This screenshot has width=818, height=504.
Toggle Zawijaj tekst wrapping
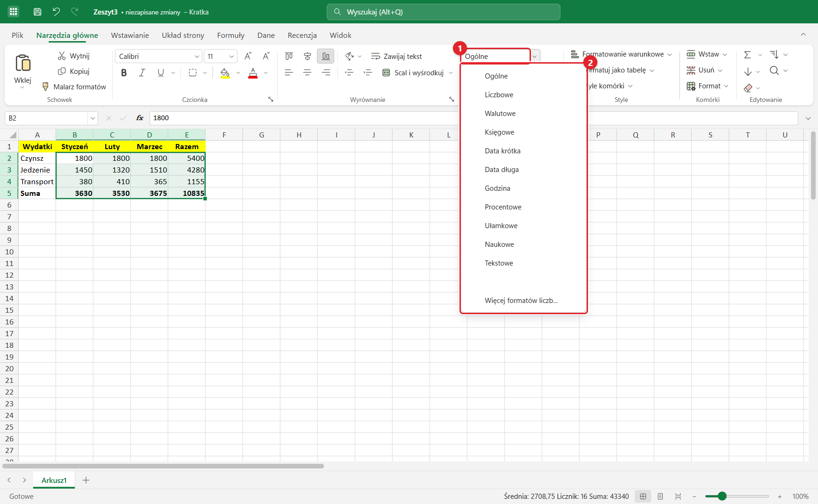[x=396, y=56]
